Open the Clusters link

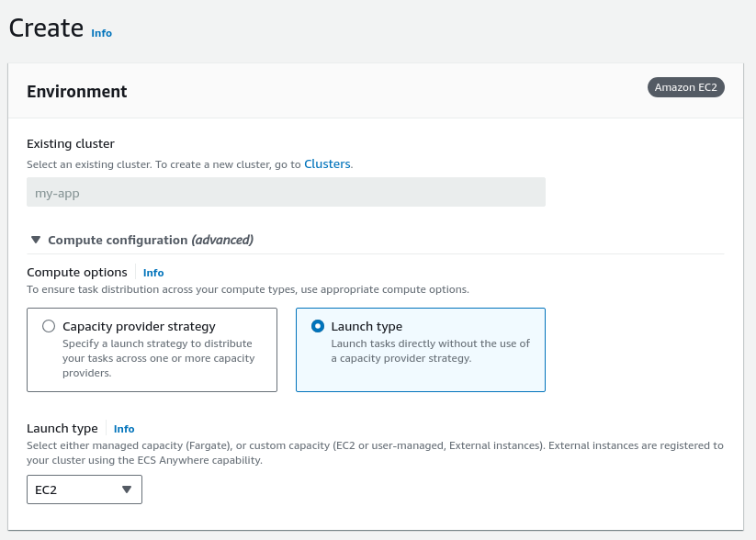(x=327, y=163)
